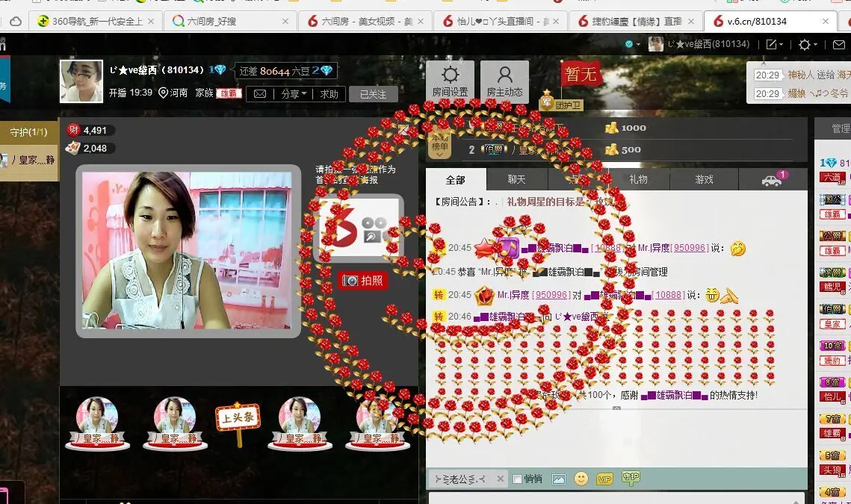Click the third 皇家...静 seat avatar right of 上头条
The height and width of the screenshot is (504, 851).
[300, 423]
